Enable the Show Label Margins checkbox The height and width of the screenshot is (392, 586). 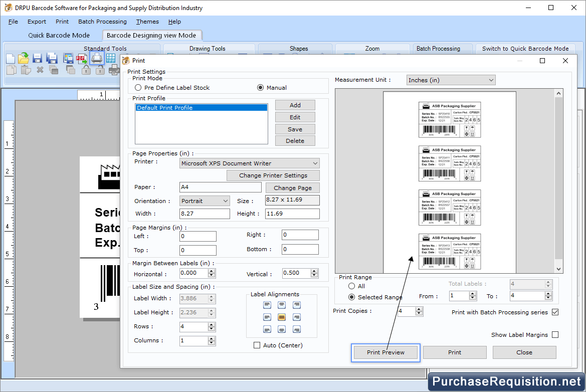pos(554,335)
